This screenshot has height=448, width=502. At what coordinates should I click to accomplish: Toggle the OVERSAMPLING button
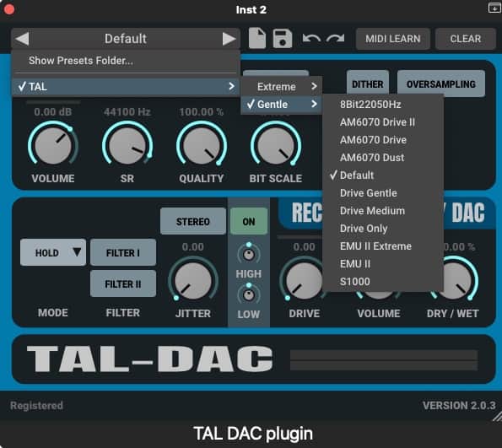click(x=441, y=84)
